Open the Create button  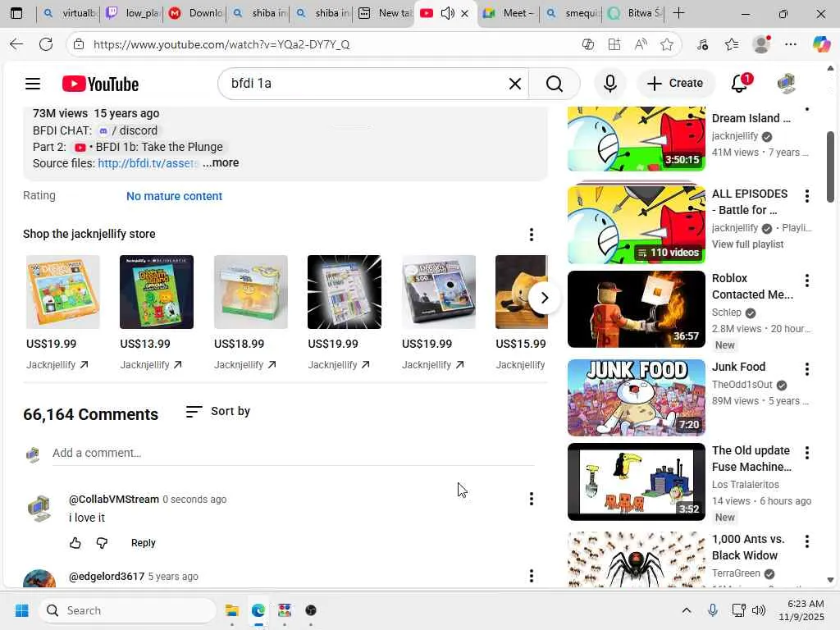click(675, 84)
